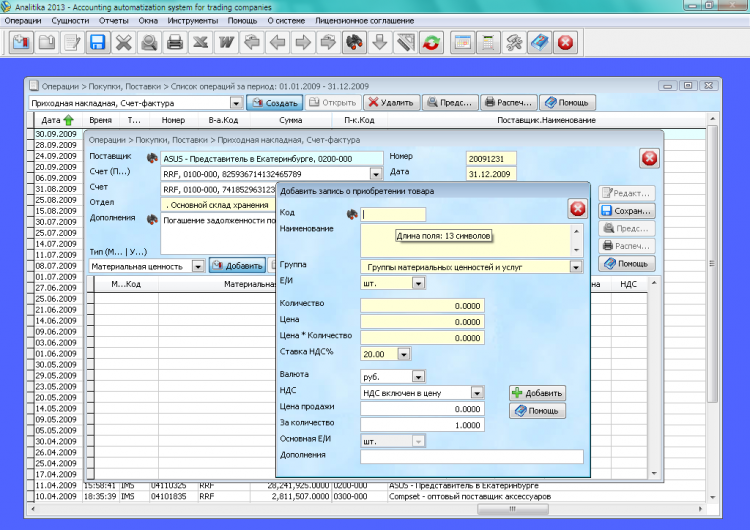The width and height of the screenshot is (750, 530).
Task: Click the Удалить button in operations list
Action: coord(392,103)
